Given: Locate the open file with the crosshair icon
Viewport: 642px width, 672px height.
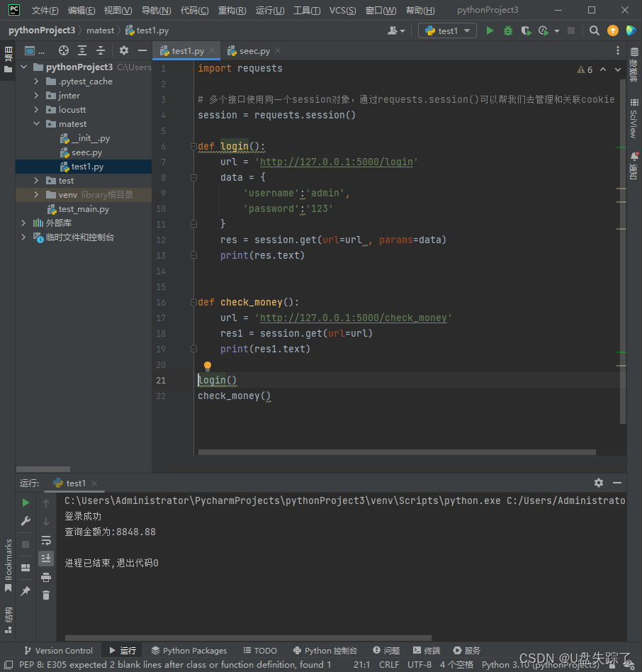Looking at the screenshot, I should (64, 50).
